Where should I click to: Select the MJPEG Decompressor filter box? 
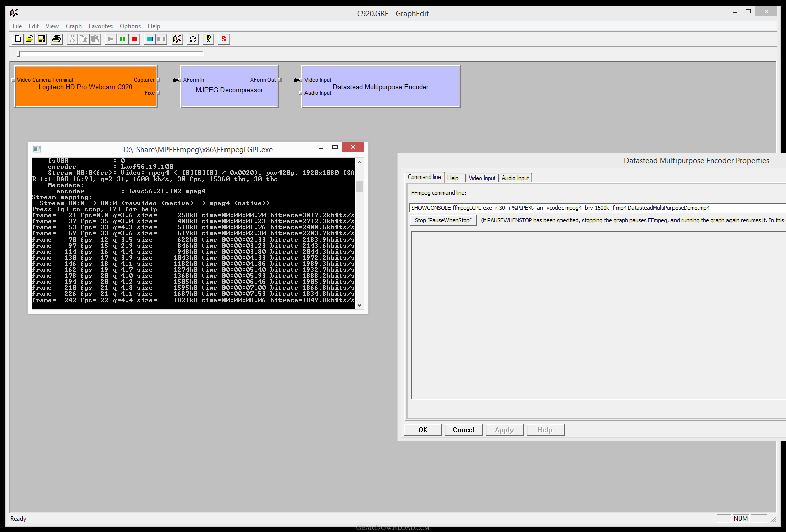[x=230, y=87]
